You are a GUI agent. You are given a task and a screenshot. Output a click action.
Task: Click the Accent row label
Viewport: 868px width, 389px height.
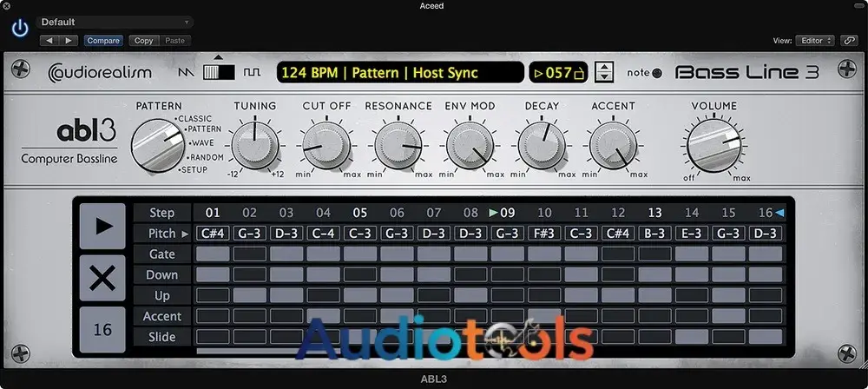(x=162, y=316)
